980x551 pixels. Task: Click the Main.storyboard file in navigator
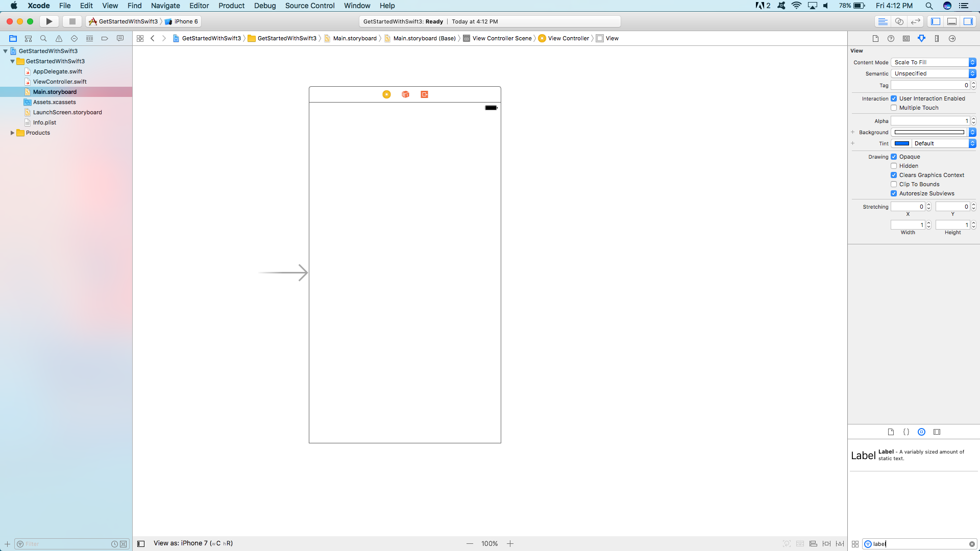(x=55, y=91)
